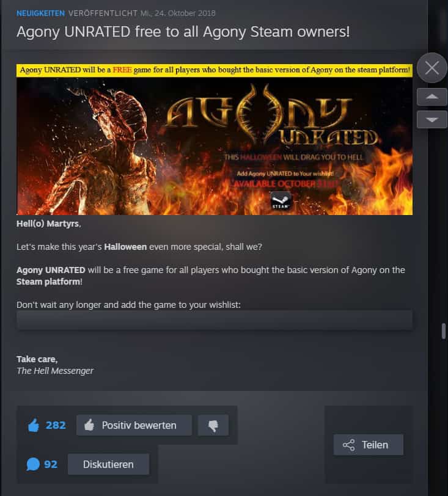The height and width of the screenshot is (496, 448).
Task: Click the thumb icon in Positiv bewerten
Action: (89, 425)
